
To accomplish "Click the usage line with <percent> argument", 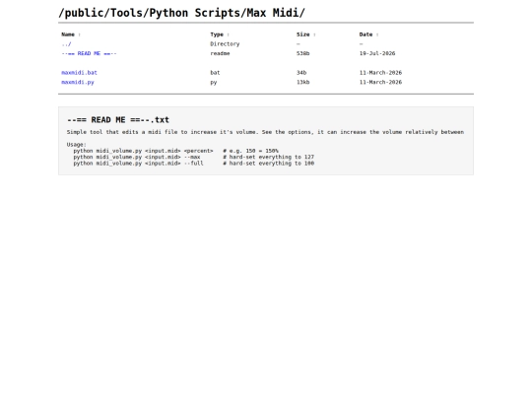I will pyautogui.click(x=175, y=151).
